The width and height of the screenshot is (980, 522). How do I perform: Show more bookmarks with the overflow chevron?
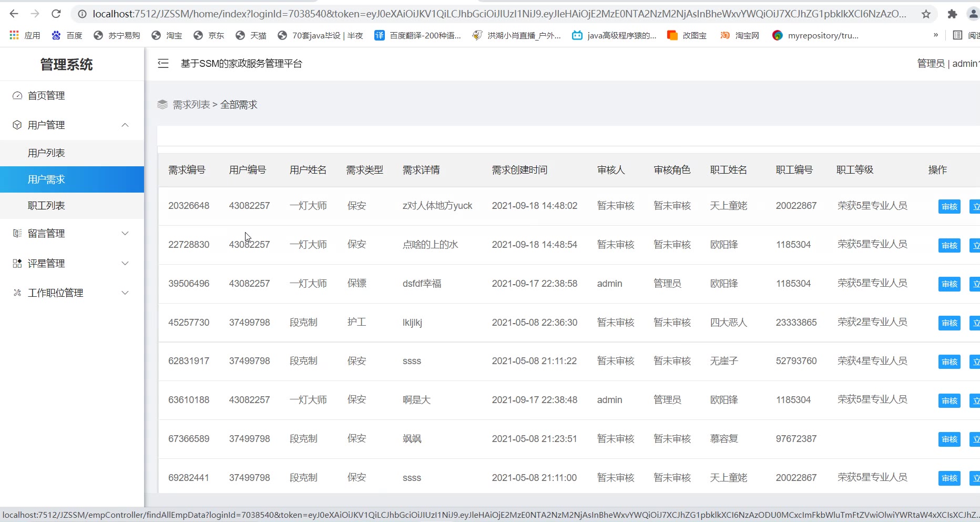click(935, 35)
